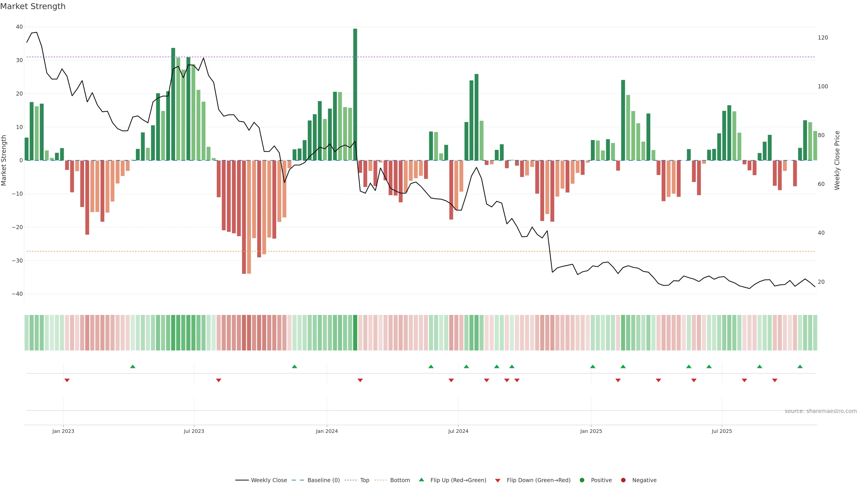The height and width of the screenshot is (488, 868).
Task: Click the sharemaestro.com source text
Action: click(821, 411)
